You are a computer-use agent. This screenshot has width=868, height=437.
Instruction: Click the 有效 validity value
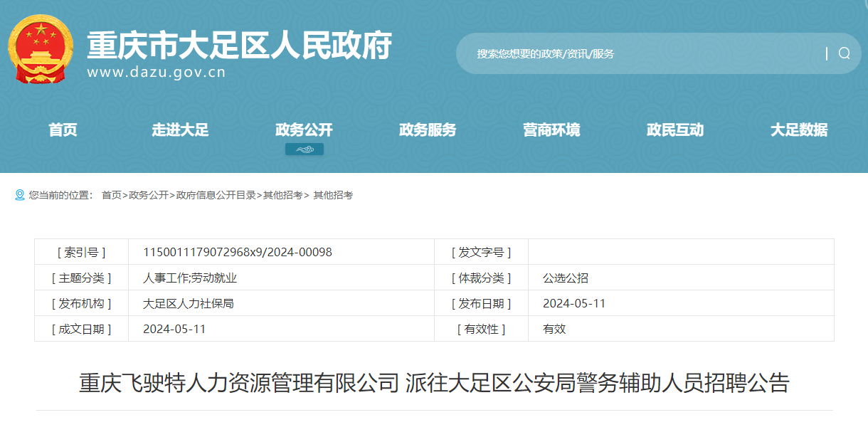pos(554,329)
